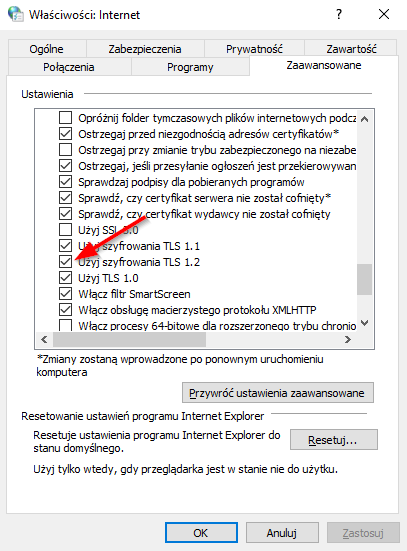Click the horizontal scroll left arrow
This screenshot has height=551, width=407.
point(44,339)
